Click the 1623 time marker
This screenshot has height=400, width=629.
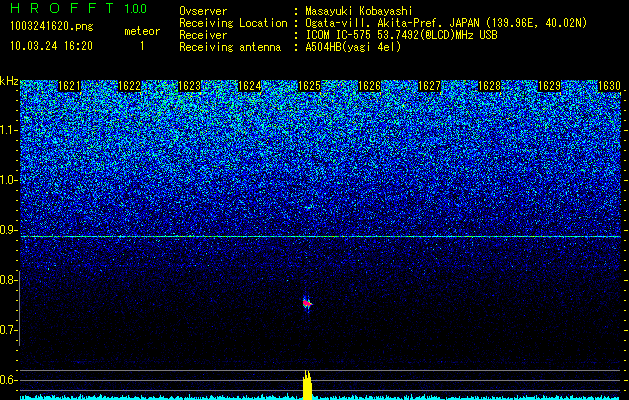pyautogui.click(x=189, y=86)
